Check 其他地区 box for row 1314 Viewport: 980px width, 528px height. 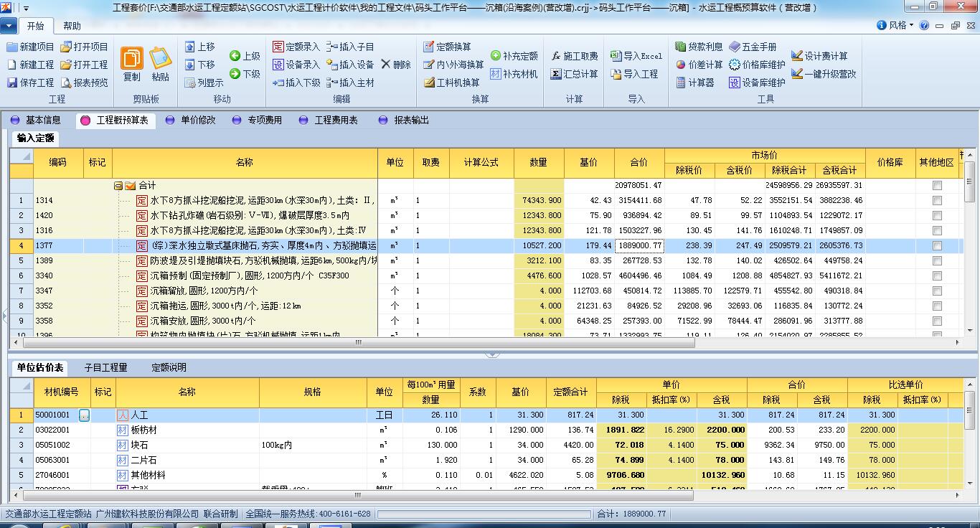(x=937, y=201)
